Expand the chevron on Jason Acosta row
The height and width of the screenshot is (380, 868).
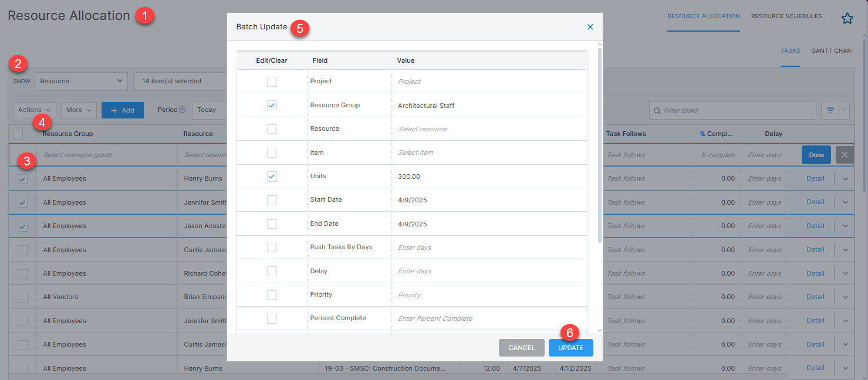(845, 226)
